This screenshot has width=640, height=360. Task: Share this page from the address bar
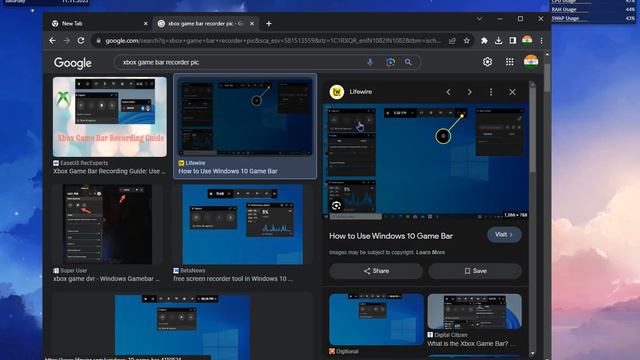[x=452, y=40]
